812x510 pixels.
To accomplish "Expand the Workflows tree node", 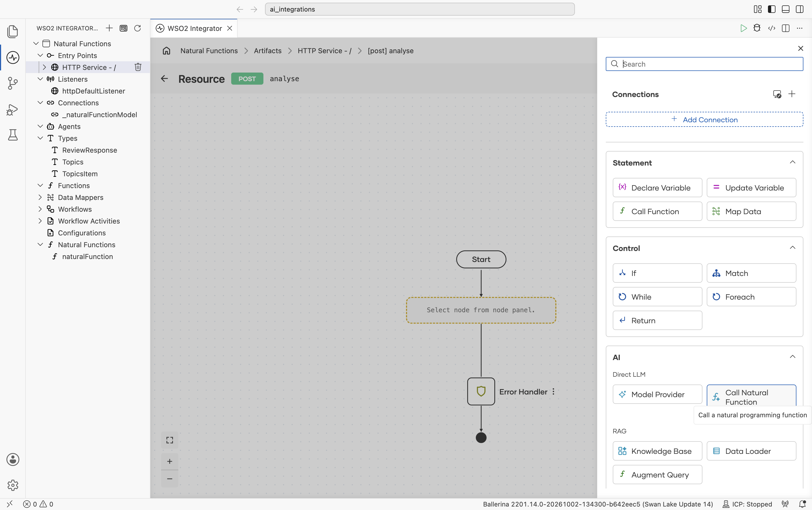I will click(x=40, y=209).
